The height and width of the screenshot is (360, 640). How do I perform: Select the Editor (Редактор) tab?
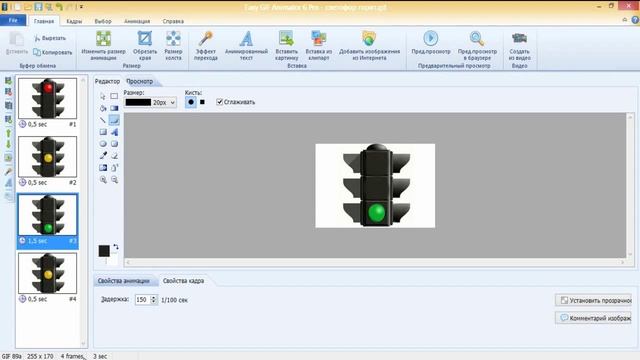coord(107,81)
